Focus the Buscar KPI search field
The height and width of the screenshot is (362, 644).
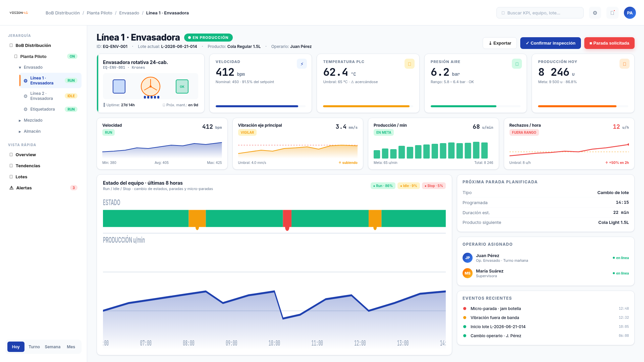[x=540, y=13]
